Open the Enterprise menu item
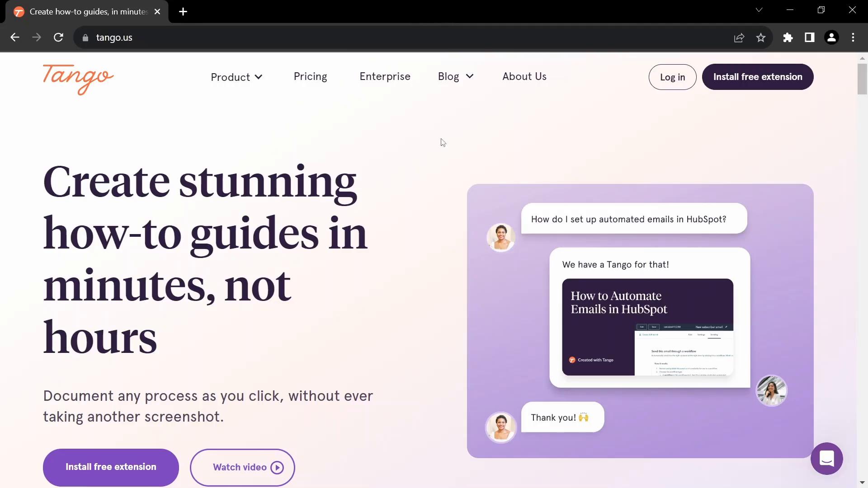Image resolution: width=868 pixels, height=488 pixels. point(385,76)
